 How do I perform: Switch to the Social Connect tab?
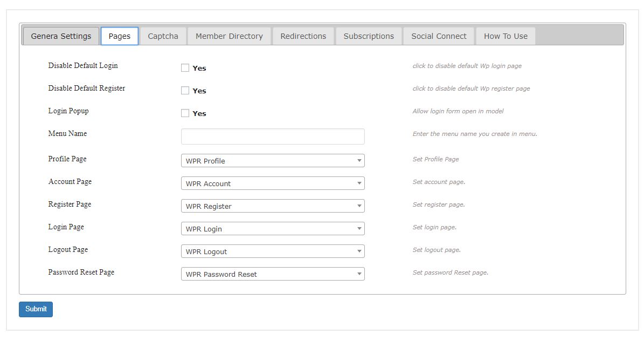(439, 36)
